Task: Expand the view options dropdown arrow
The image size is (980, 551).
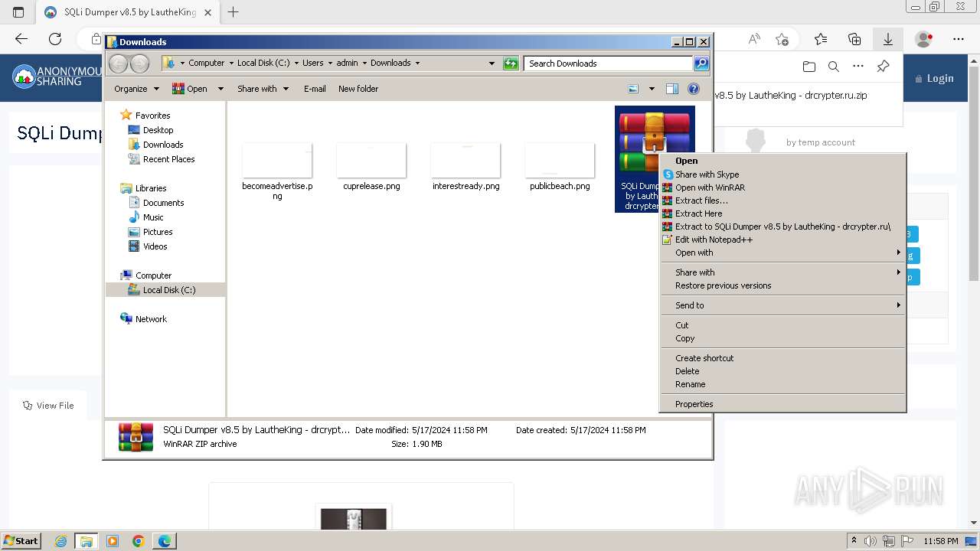Action: click(652, 89)
